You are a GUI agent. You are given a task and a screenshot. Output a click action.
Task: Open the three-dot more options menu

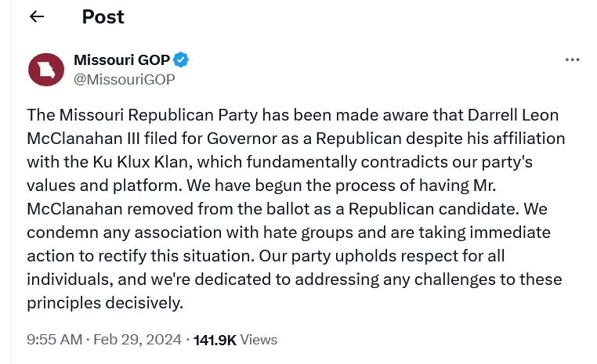pyautogui.click(x=572, y=60)
